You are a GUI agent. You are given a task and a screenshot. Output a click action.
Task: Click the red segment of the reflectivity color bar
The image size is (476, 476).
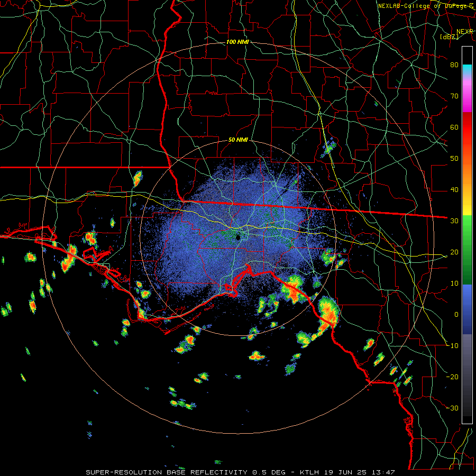pyautogui.click(x=467, y=127)
